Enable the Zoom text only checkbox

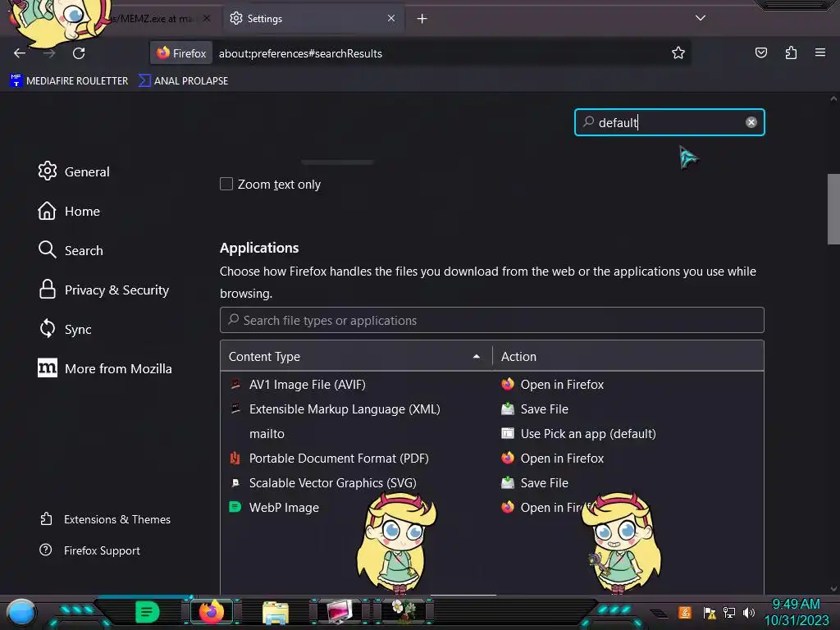tap(226, 184)
